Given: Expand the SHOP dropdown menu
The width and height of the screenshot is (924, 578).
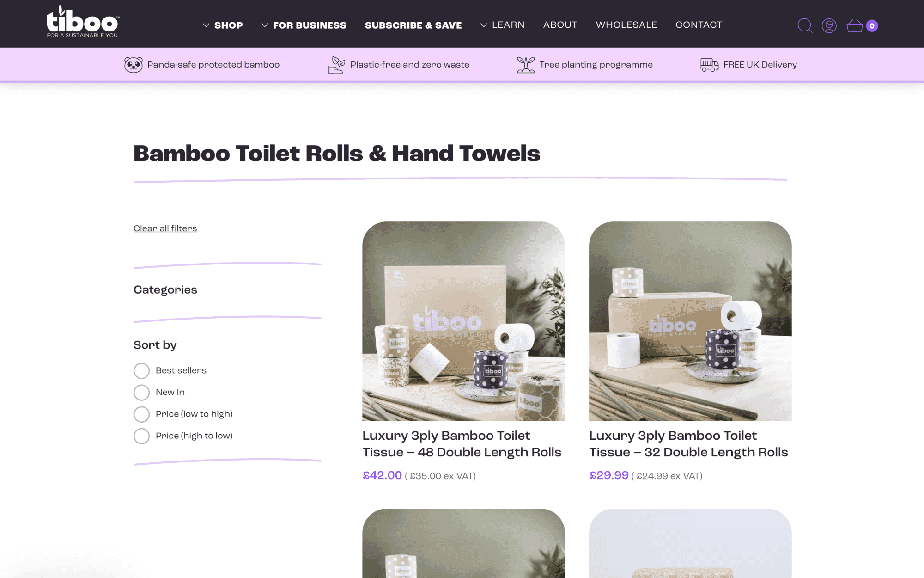Looking at the screenshot, I should (x=223, y=25).
